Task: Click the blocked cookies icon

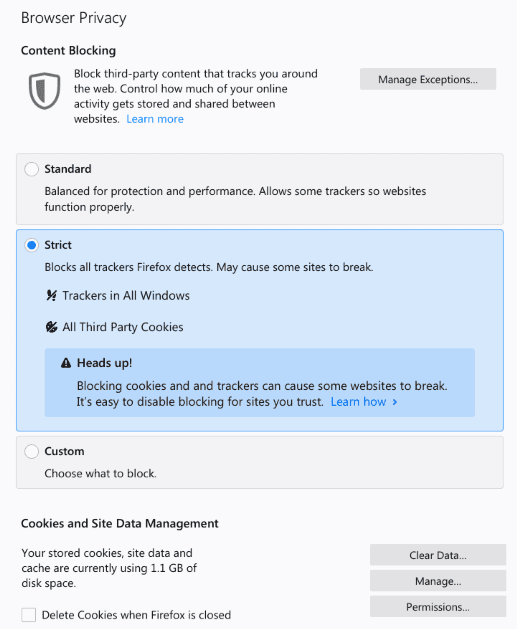Action: coord(51,327)
